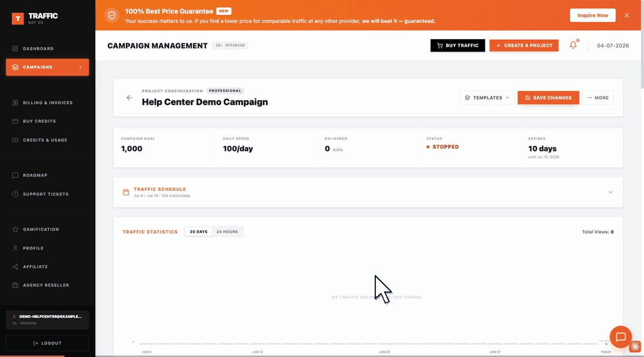Save changes to the campaign
Screen dimensions: 644x357
[549, 98]
